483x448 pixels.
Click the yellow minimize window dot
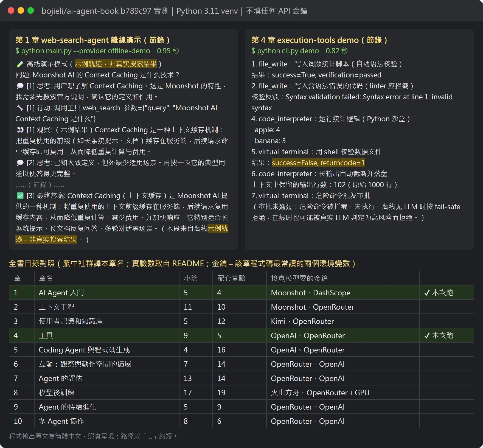click(21, 10)
